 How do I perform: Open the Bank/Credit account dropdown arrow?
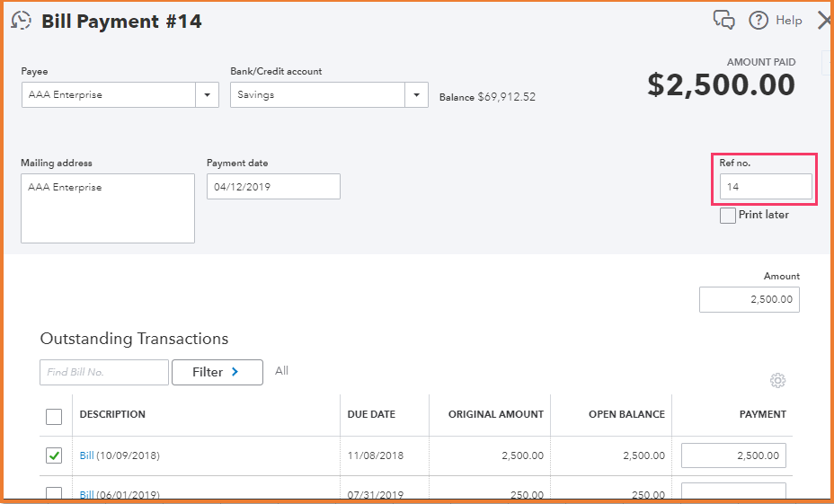tap(416, 95)
